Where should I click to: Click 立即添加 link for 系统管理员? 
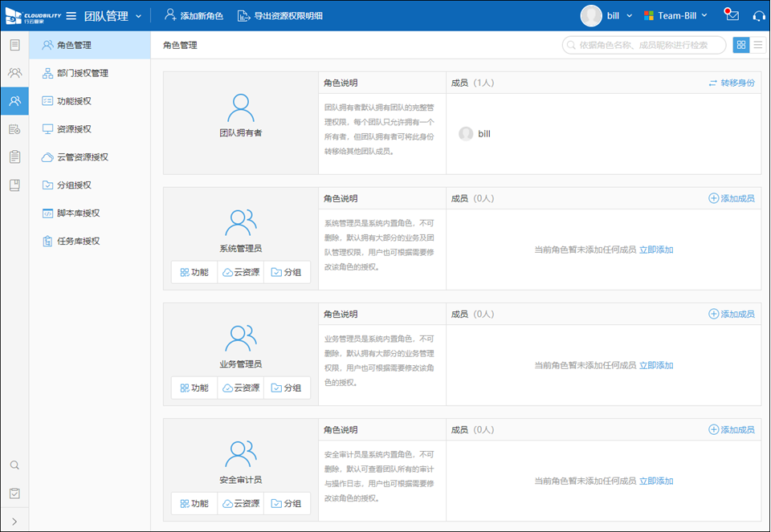656,250
